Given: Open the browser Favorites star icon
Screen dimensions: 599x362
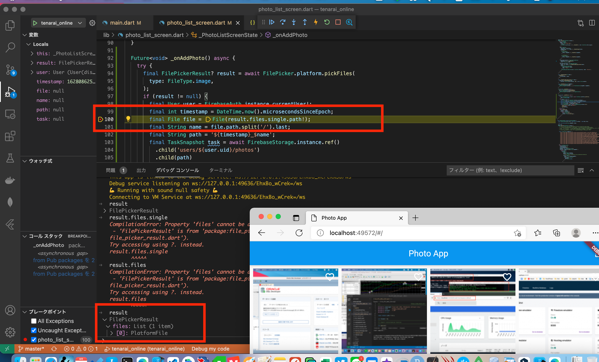Looking at the screenshot, I should [537, 233].
